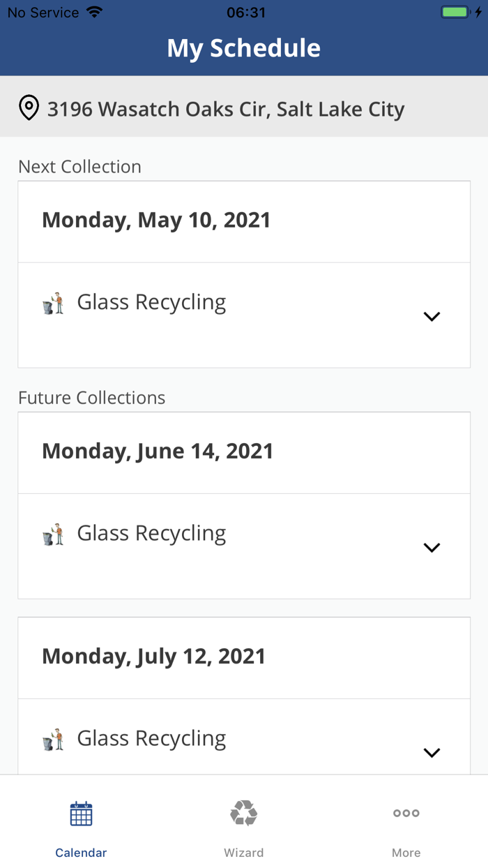
Task: Select the Calendar tab label
Action: (81, 852)
